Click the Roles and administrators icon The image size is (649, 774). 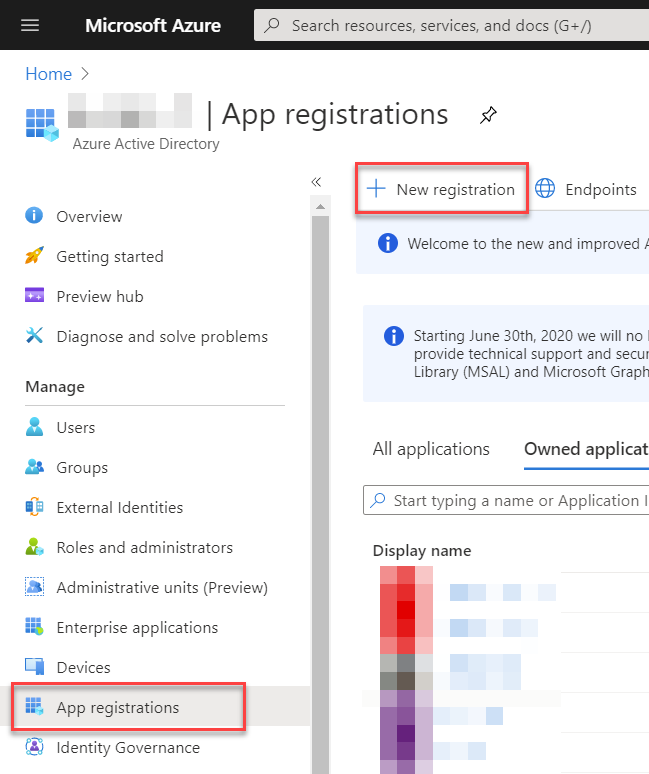[x=34, y=547]
